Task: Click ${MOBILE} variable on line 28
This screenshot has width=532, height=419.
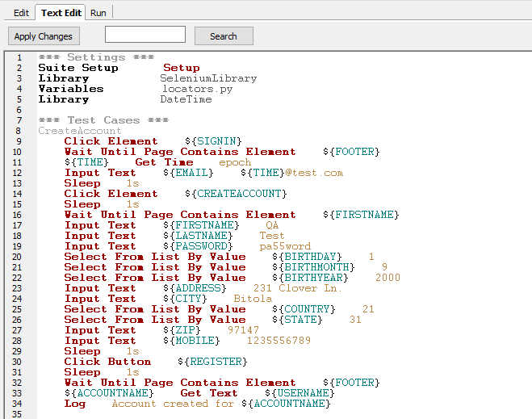Action: point(191,341)
